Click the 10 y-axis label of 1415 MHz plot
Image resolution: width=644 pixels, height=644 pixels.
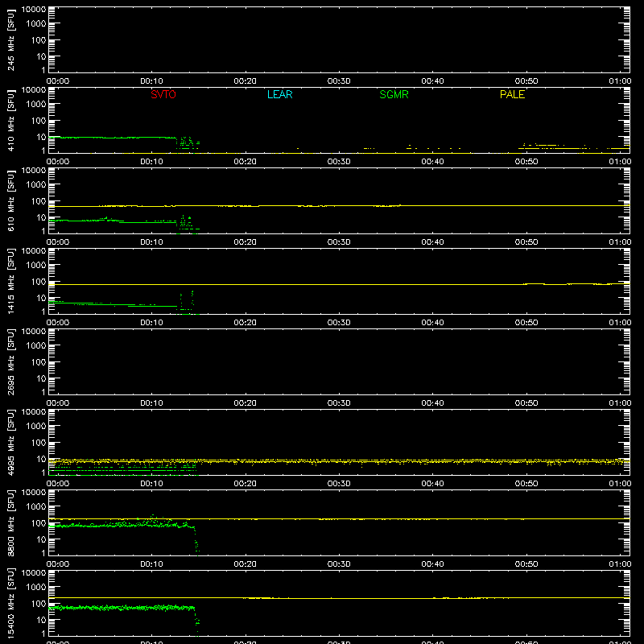click(41, 298)
